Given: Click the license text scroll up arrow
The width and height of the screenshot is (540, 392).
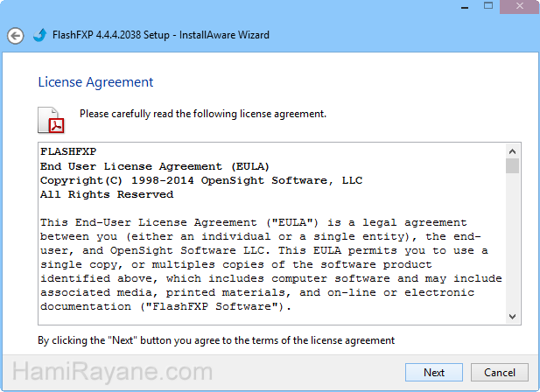Looking at the screenshot, I should [513, 151].
